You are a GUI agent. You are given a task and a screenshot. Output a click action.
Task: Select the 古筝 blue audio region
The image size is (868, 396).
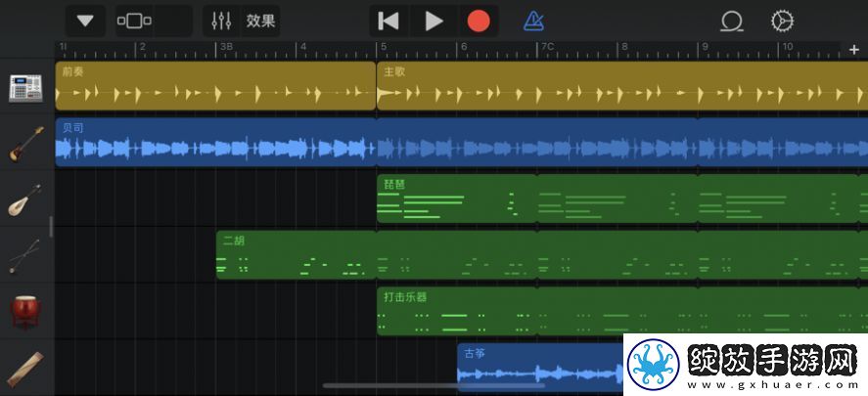pos(540,368)
